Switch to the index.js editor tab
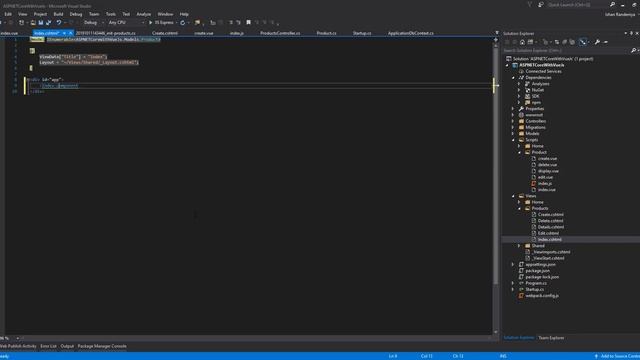 click(x=237, y=33)
